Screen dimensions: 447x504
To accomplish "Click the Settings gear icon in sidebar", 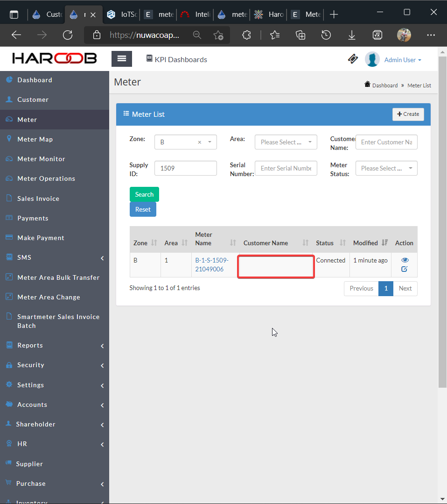I will [9, 384].
